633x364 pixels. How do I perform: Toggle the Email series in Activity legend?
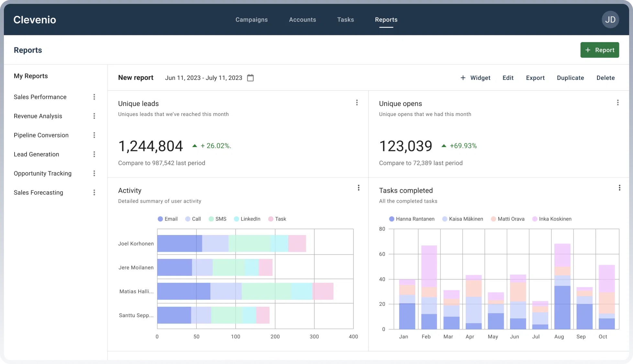pyautogui.click(x=167, y=219)
